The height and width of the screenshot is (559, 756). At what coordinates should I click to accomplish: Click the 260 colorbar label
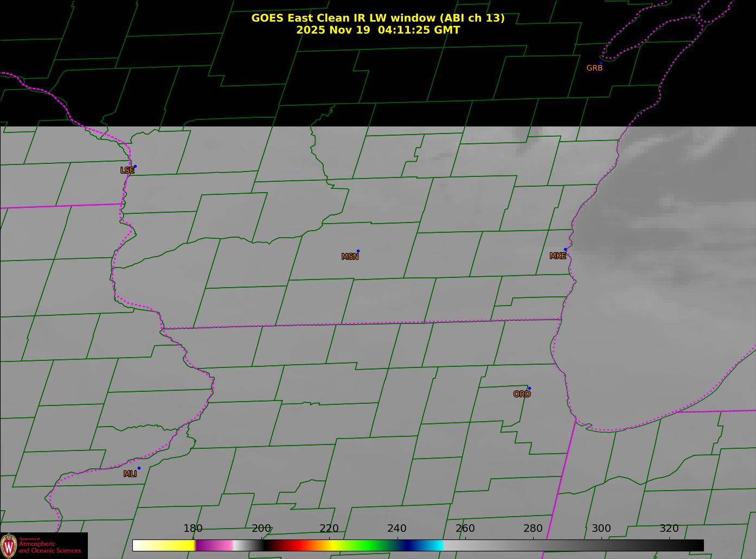[x=465, y=529]
